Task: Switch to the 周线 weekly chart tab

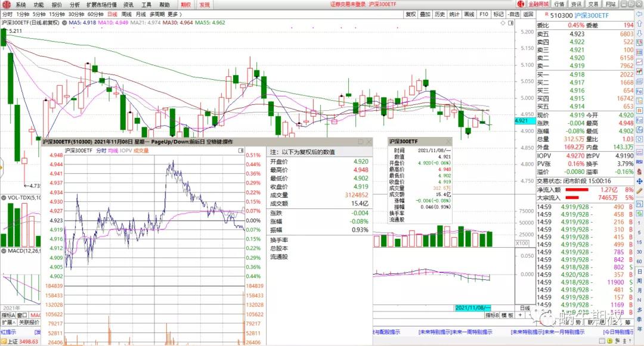Action: (126, 14)
